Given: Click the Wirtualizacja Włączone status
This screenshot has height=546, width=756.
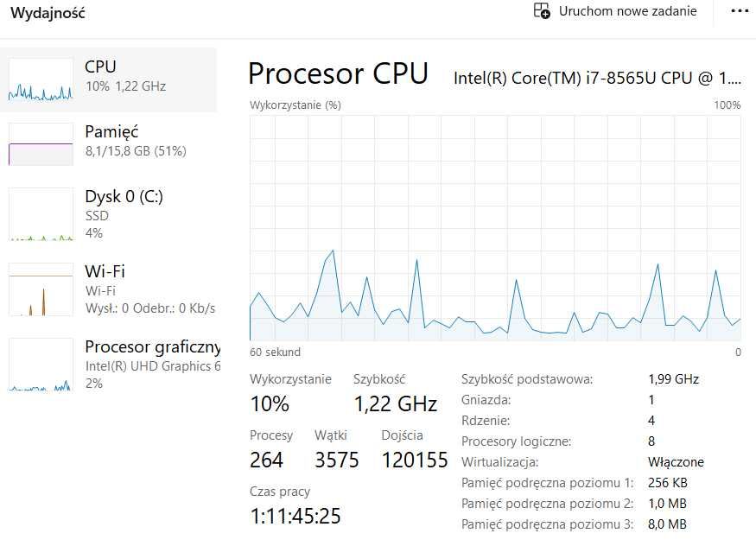Looking at the screenshot, I should point(676,462).
